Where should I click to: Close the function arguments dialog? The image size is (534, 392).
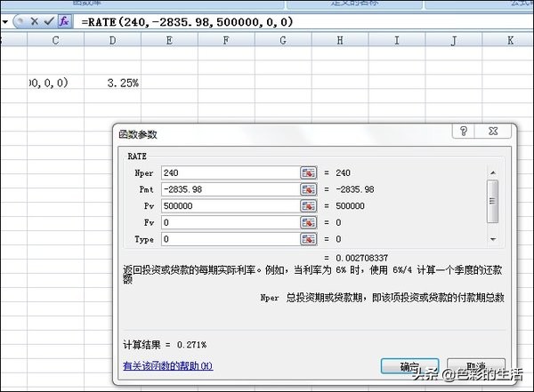(493, 131)
